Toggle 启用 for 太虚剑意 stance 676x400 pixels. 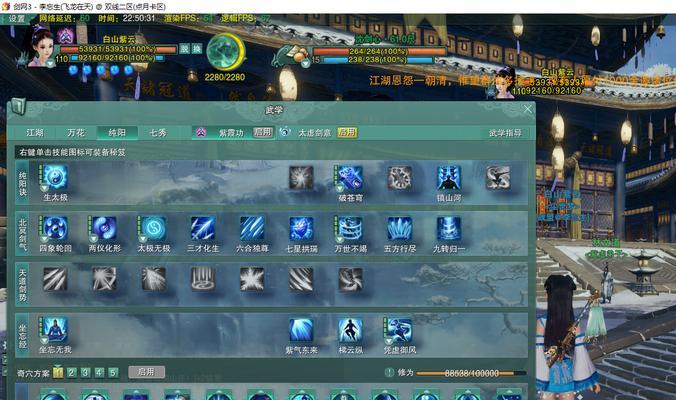[347, 132]
